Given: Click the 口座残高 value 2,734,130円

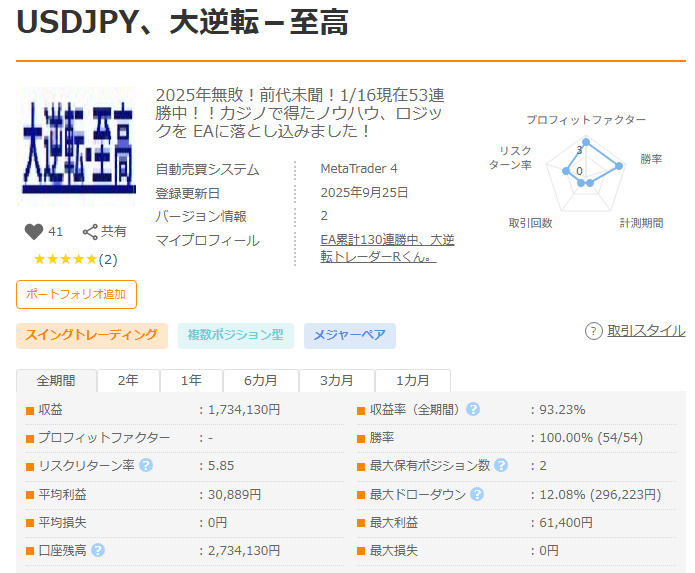Looking at the screenshot, I should pyautogui.click(x=244, y=550).
